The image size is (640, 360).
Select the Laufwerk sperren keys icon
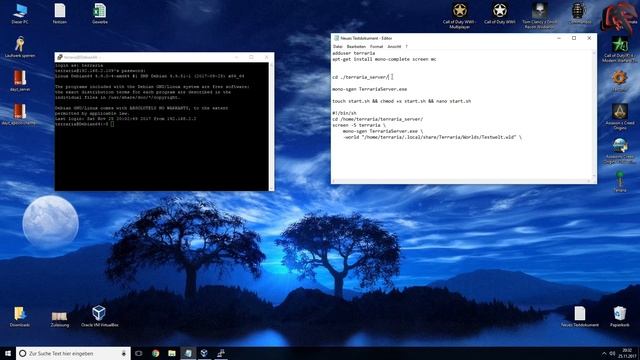pyautogui.click(x=20, y=47)
